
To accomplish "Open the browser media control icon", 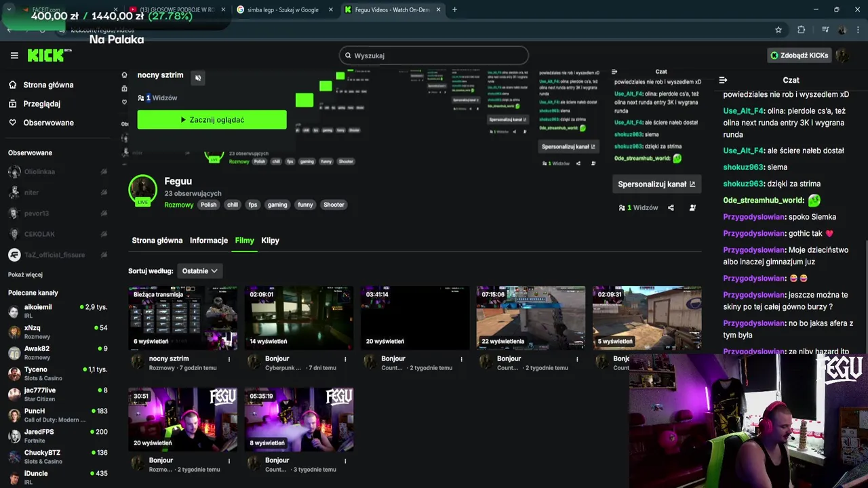I will pyautogui.click(x=825, y=30).
